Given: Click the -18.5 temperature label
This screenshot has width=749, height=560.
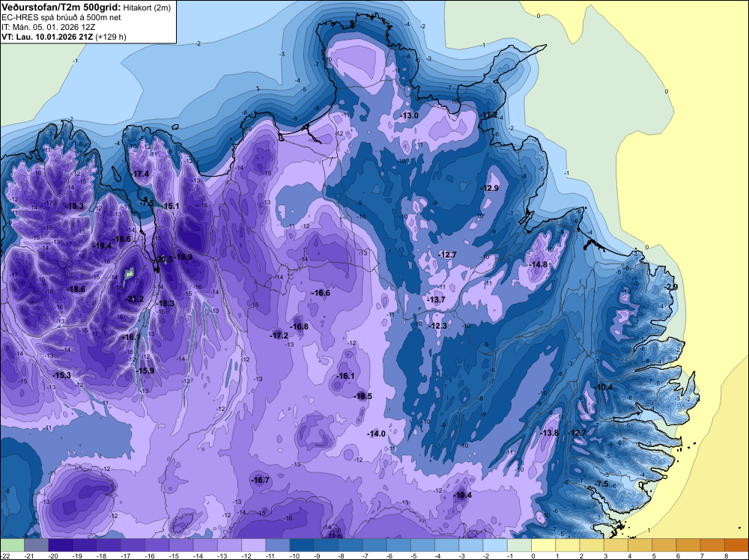Looking at the screenshot, I should pyautogui.click(x=363, y=396).
